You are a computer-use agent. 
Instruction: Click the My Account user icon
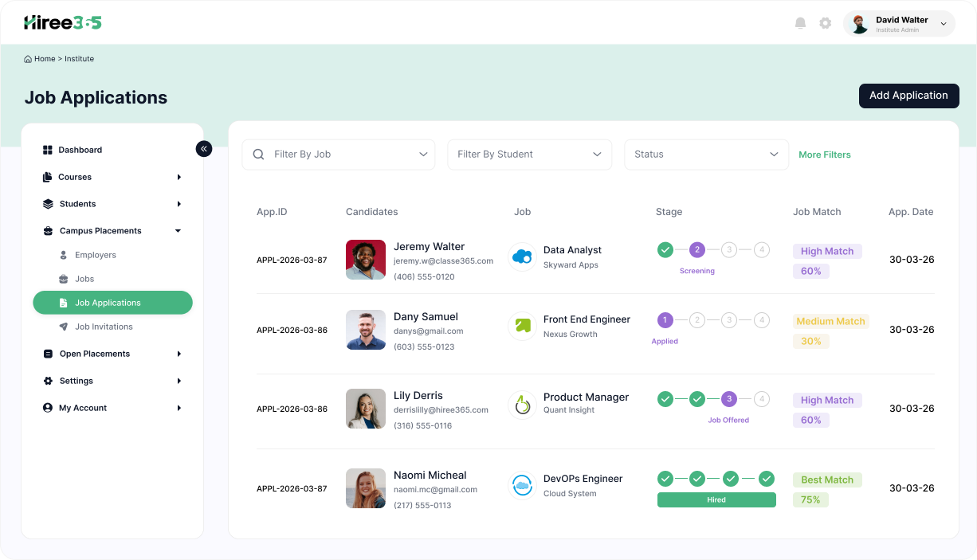click(48, 408)
